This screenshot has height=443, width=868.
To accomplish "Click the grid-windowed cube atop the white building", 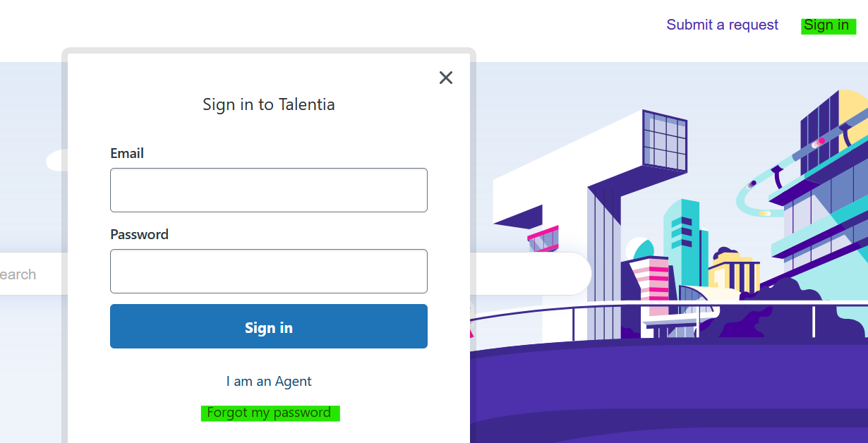I will [663, 141].
